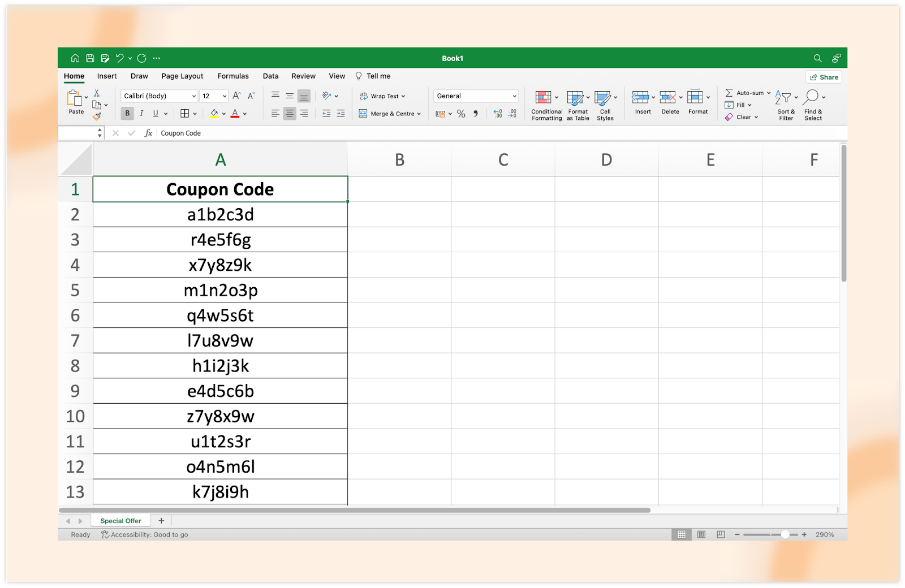Align text to the right
Screen dimensions: 905x588
click(x=304, y=114)
